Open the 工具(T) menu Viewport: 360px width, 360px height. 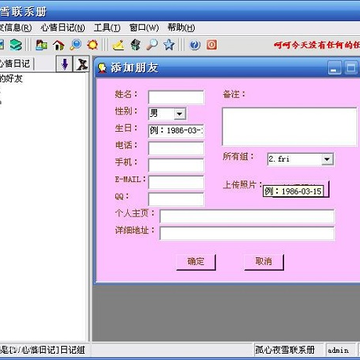coord(107,28)
